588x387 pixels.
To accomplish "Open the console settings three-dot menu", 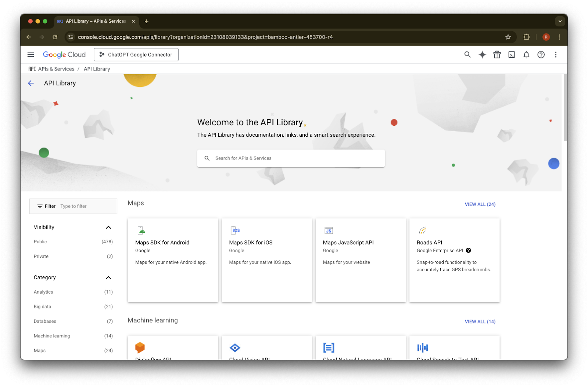I will click(556, 55).
